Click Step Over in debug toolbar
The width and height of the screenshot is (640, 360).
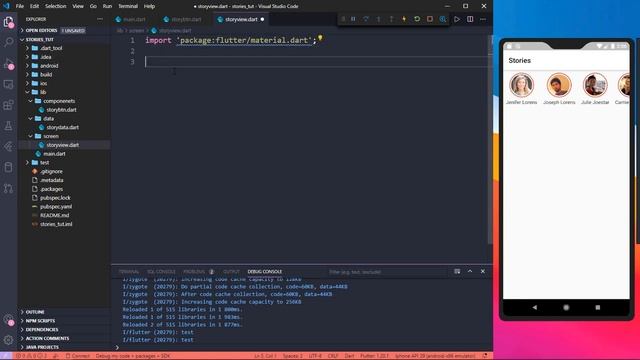click(366, 19)
